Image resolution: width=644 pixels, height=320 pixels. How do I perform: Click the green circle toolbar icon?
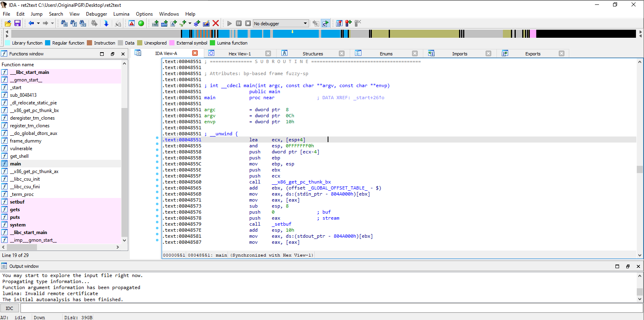pyautogui.click(x=141, y=23)
